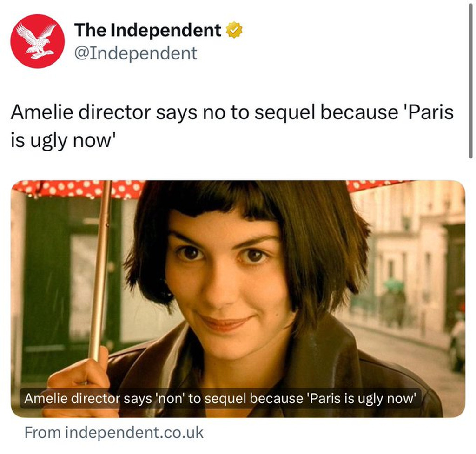This screenshot has height=454, width=476.
Task: Click 'independent.co.uk' domain text below card
Action: [134, 433]
